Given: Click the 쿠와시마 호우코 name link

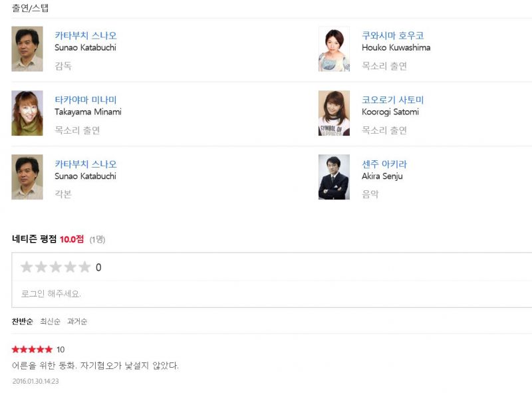Looking at the screenshot, I should click(392, 36).
